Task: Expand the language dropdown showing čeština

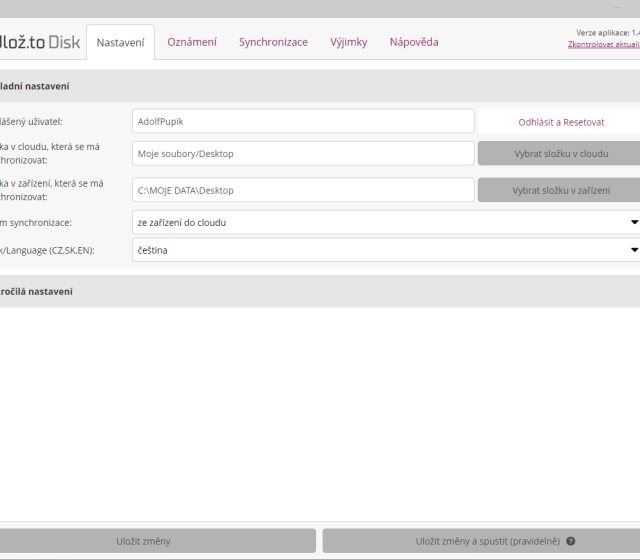Action: tap(385, 250)
